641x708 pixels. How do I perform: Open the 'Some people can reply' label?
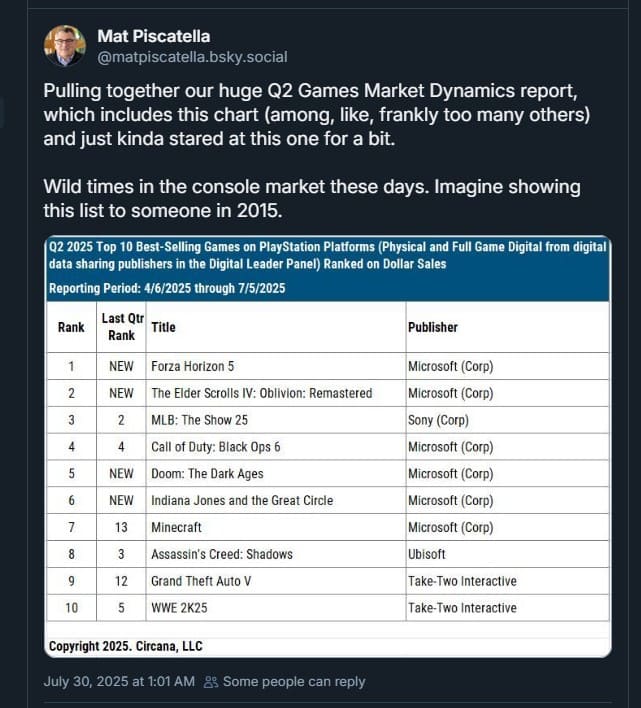pos(294,681)
